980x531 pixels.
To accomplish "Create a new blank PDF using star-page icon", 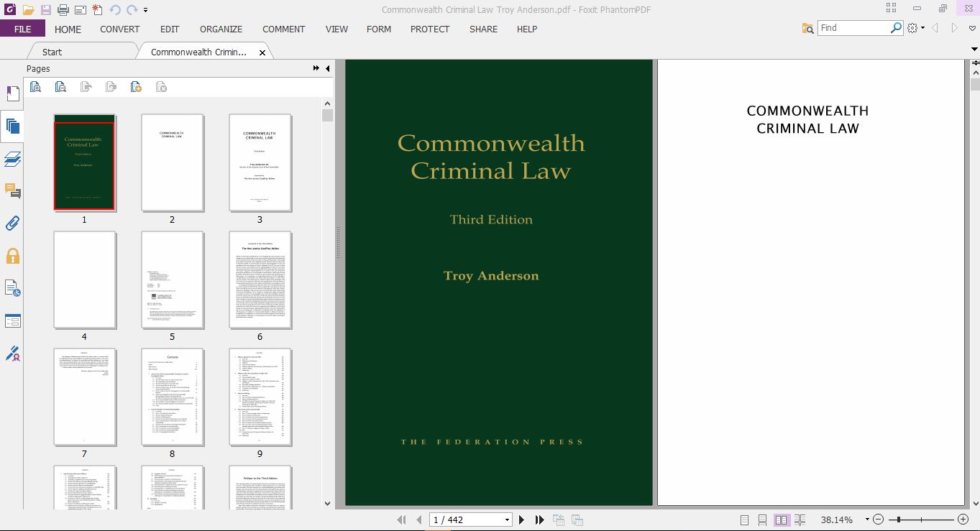I will 98,10.
